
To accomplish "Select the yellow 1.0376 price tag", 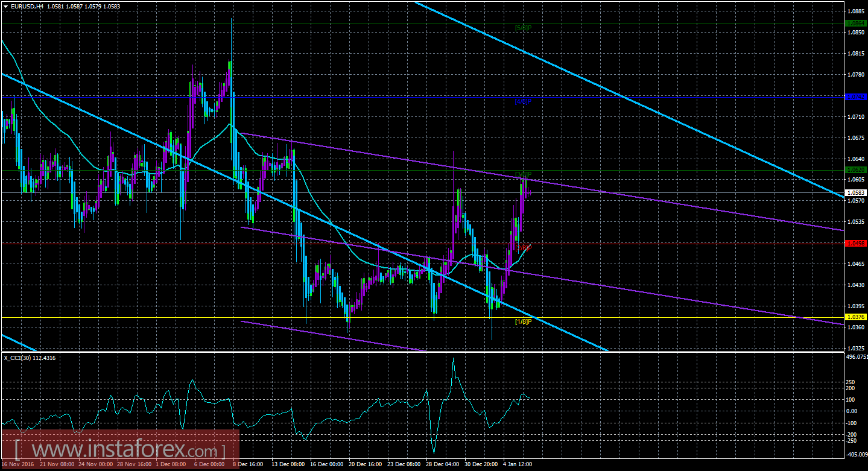I will (x=857, y=317).
